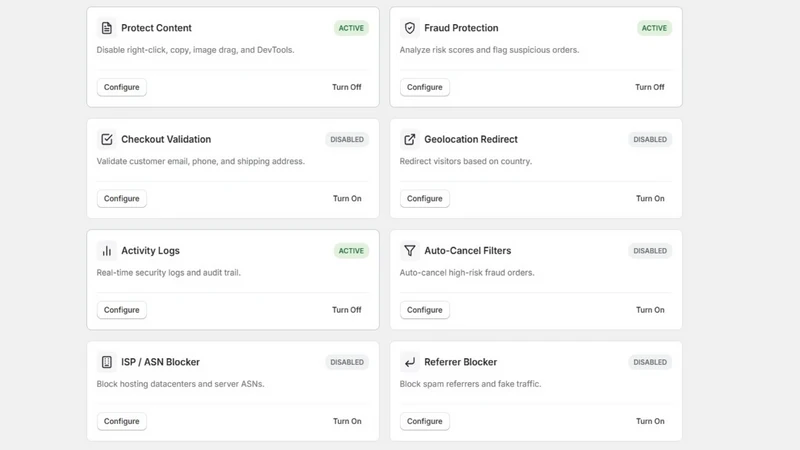This screenshot has height=450, width=800.
Task: Turn off Protect Content
Action: pos(346,87)
